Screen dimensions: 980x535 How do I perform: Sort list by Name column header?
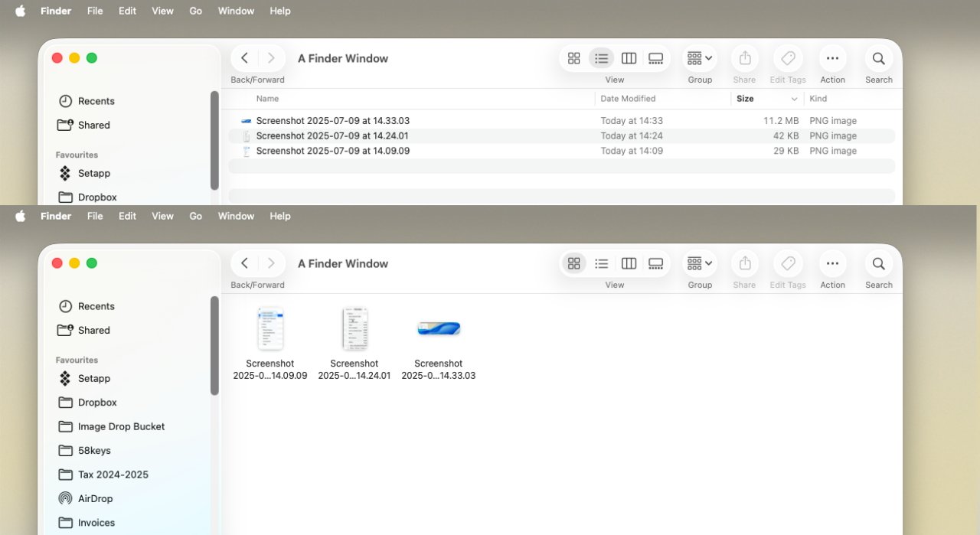pos(267,99)
